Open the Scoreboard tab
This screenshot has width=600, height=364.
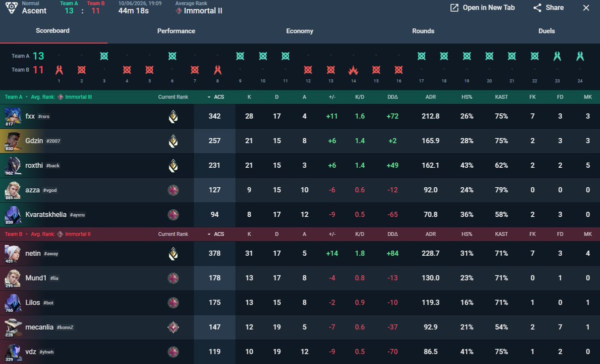click(x=52, y=31)
